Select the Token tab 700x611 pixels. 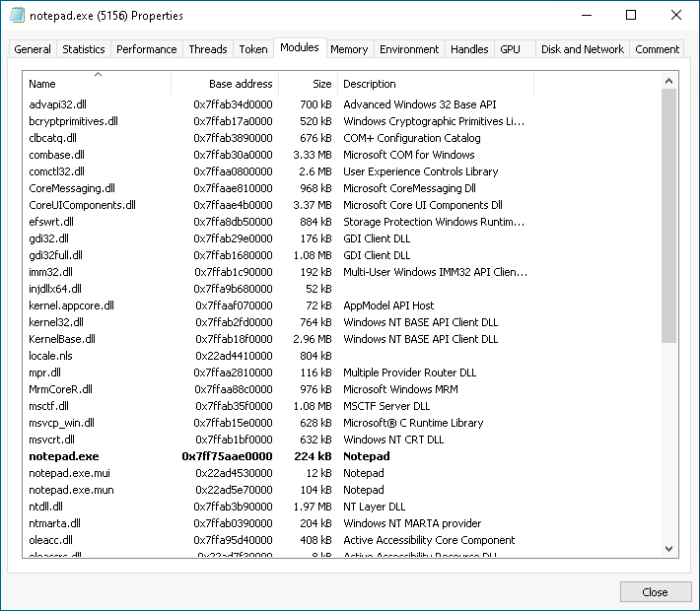253,49
